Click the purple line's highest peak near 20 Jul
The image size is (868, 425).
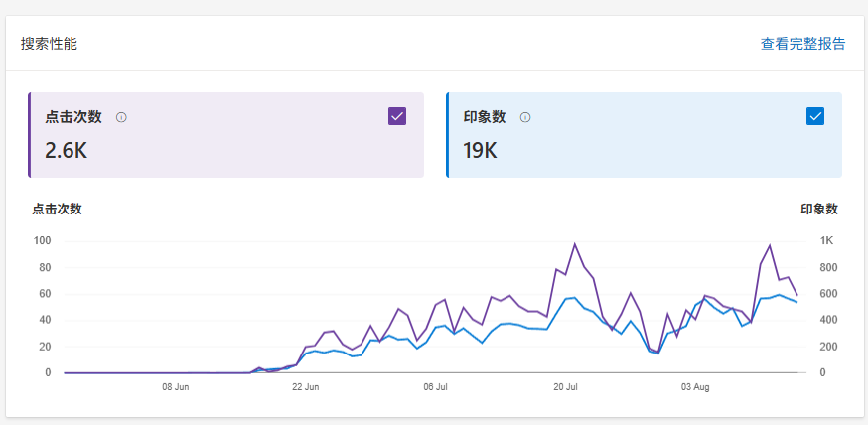coord(574,244)
